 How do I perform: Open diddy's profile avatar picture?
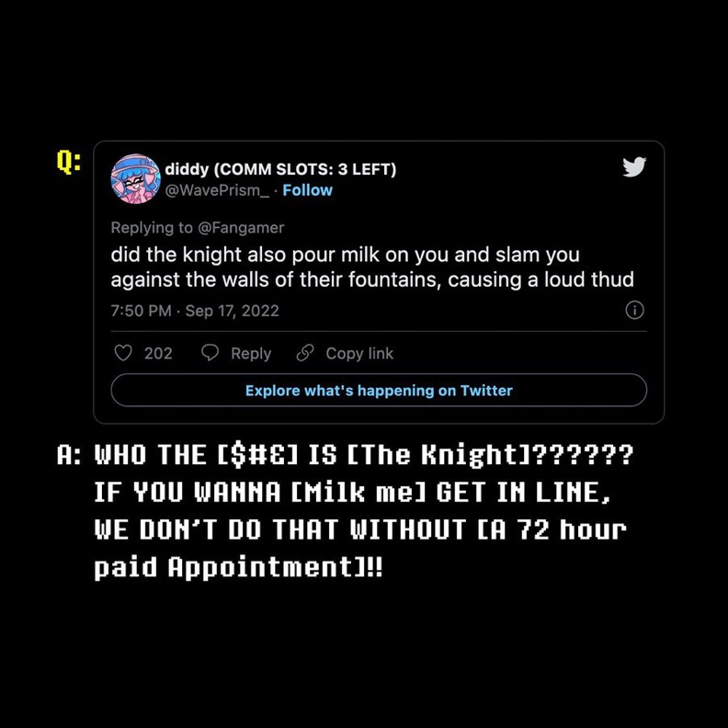135,179
